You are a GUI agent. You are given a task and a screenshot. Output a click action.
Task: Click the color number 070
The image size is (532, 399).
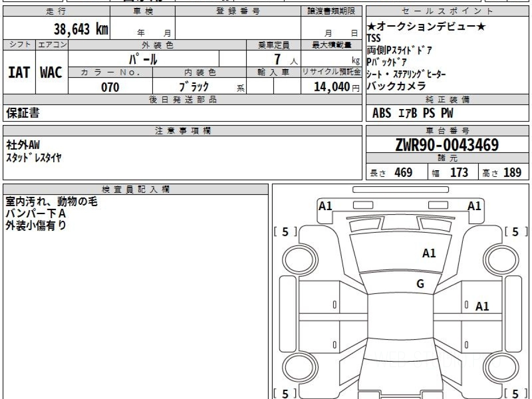point(110,87)
